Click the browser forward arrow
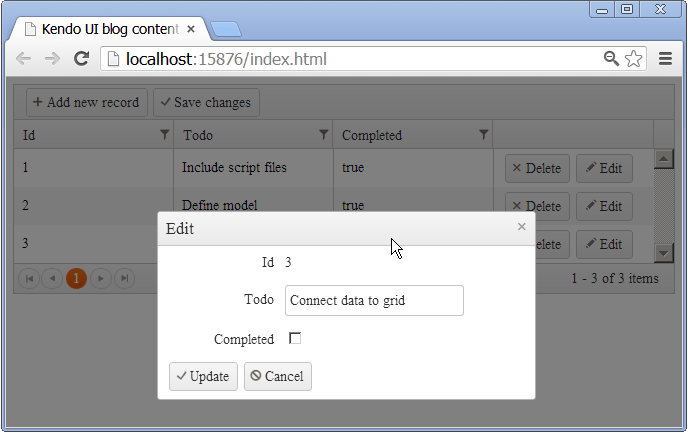 click(52, 60)
